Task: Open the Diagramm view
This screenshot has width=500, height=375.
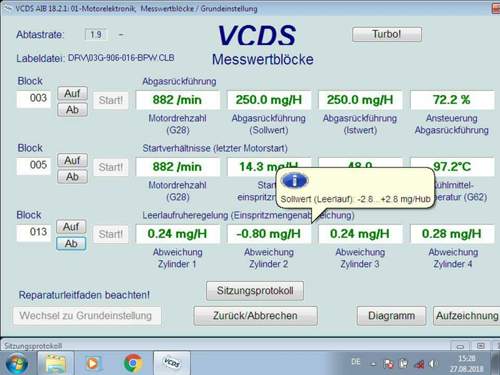Action: tap(391, 316)
